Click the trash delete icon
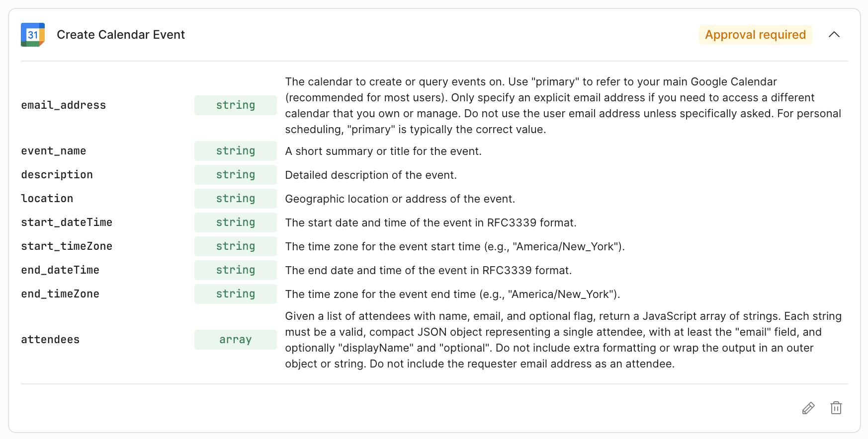This screenshot has height=439, width=868. [x=836, y=408]
